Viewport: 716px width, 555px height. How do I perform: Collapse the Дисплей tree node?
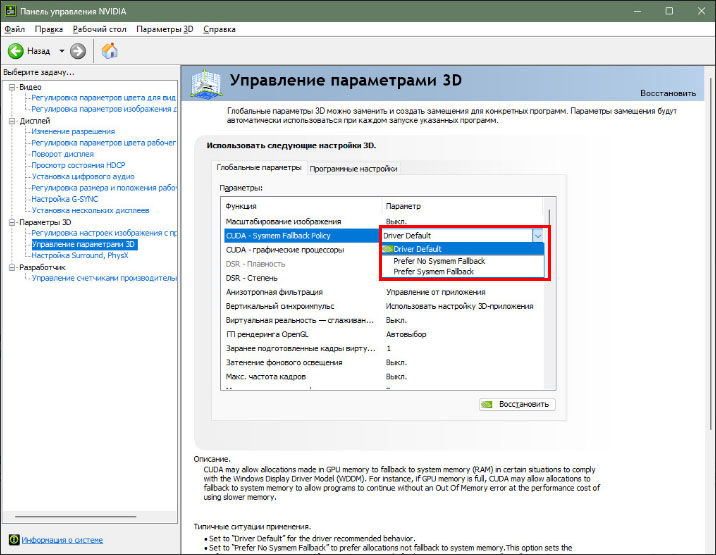[12, 121]
